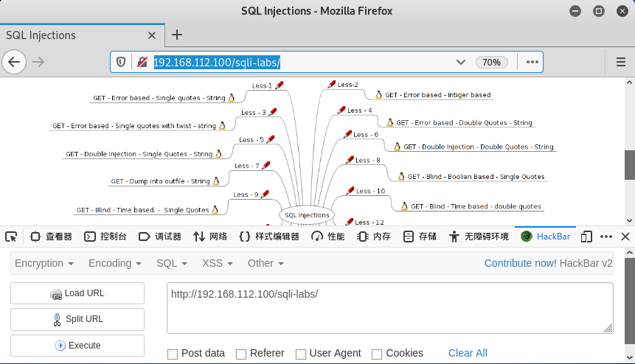Click the pencil icon beside Less - 12
635x364 pixels.
tap(349, 222)
